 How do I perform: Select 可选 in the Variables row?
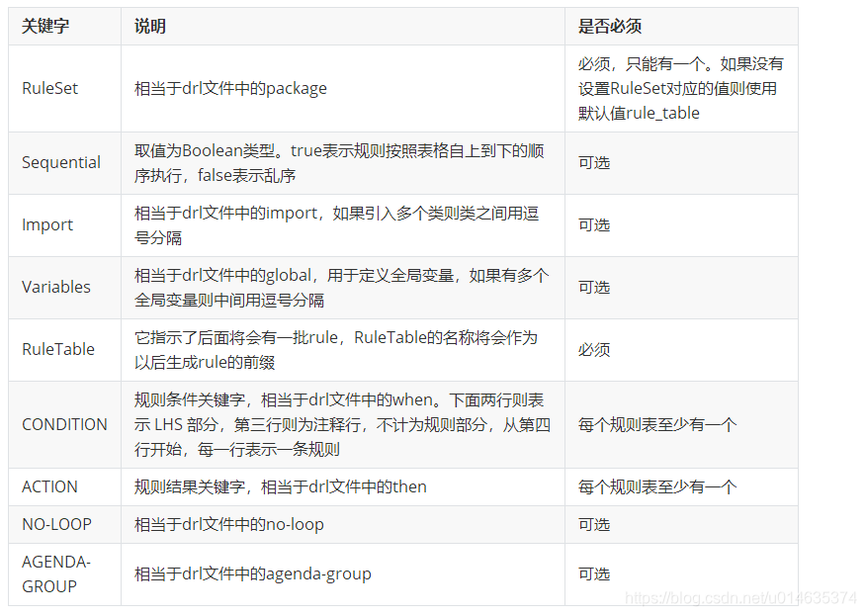pyautogui.click(x=594, y=288)
